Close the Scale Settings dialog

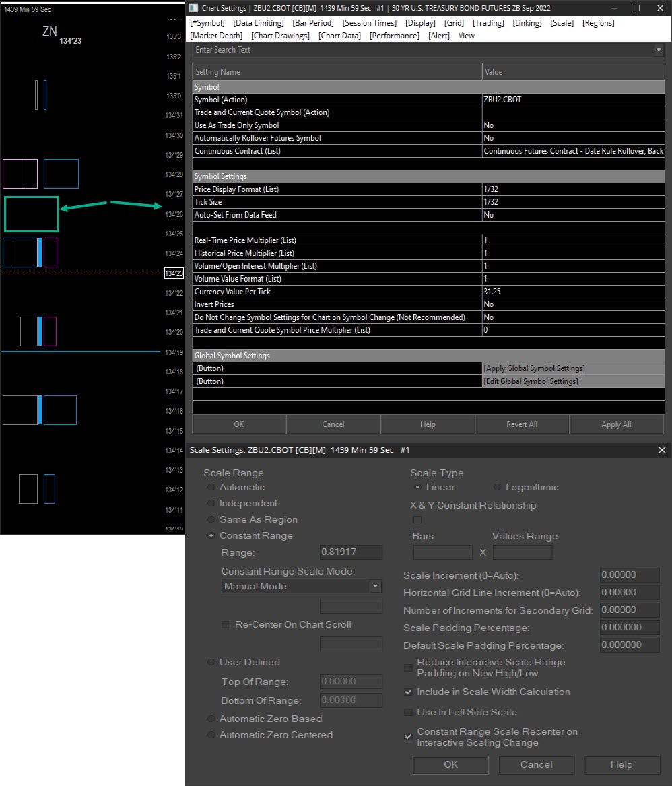coord(661,450)
